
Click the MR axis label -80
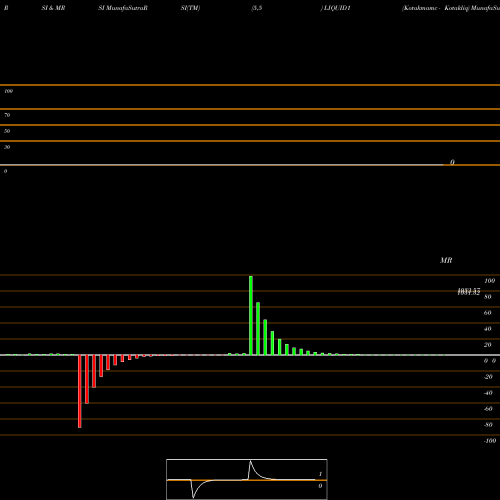pos(488,425)
